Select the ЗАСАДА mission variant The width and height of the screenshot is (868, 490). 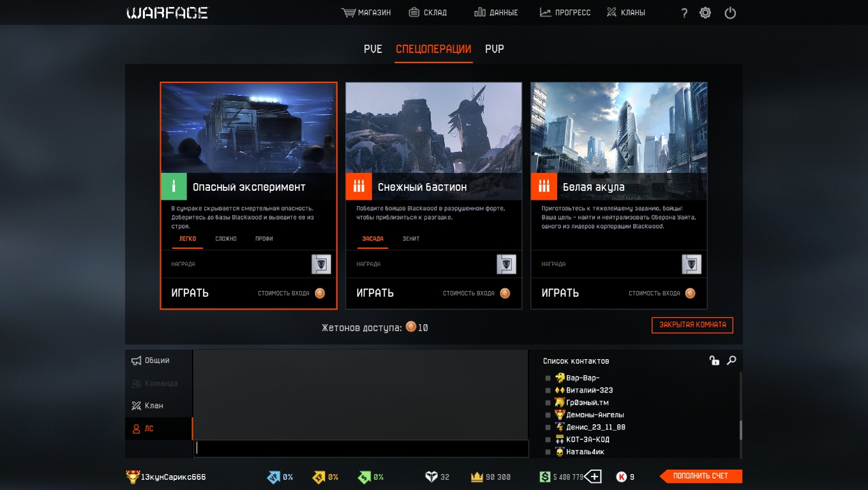click(x=373, y=239)
